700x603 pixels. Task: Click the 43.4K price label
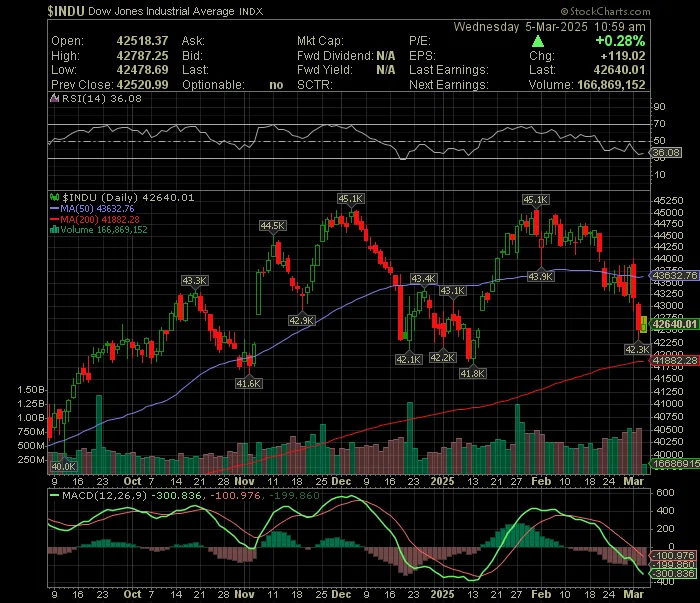pos(423,279)
